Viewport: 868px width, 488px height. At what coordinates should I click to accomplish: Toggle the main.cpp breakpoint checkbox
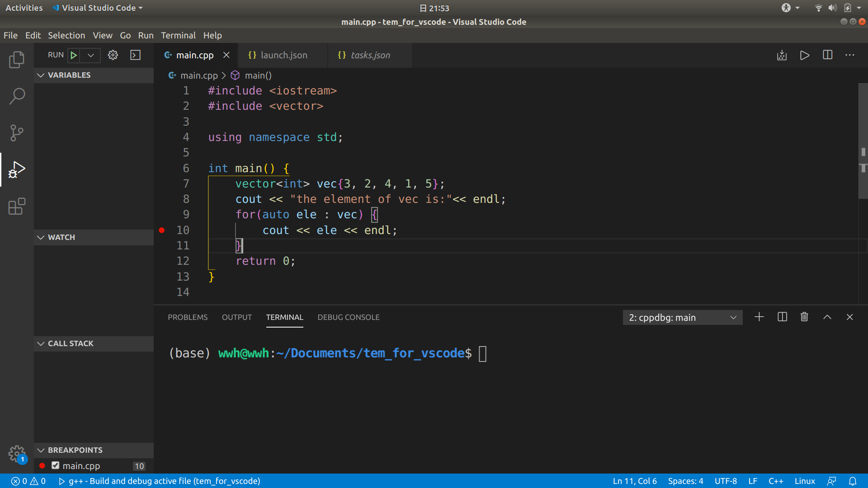[x=55, y=465]
